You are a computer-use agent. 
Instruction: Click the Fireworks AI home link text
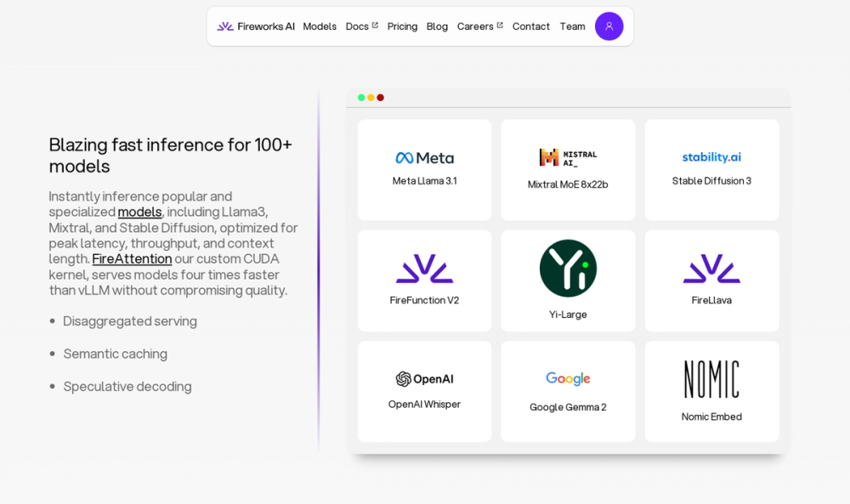(266, 26)
